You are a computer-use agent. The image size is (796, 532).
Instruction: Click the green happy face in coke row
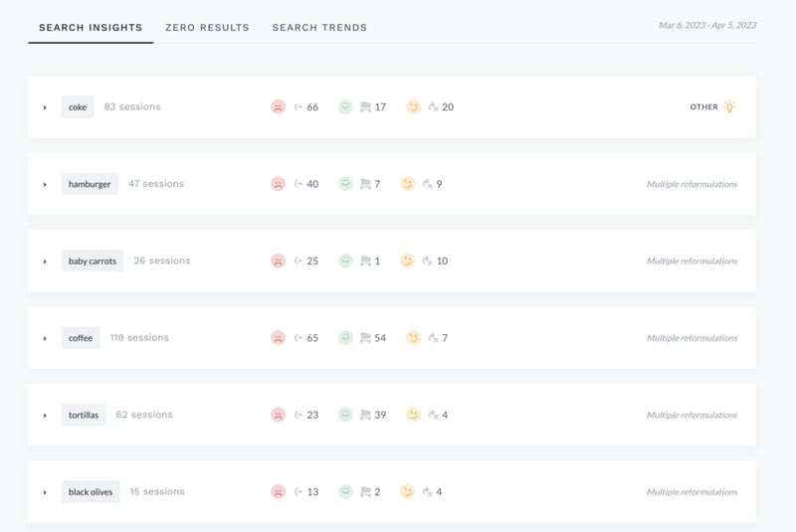tap(345, 107)
